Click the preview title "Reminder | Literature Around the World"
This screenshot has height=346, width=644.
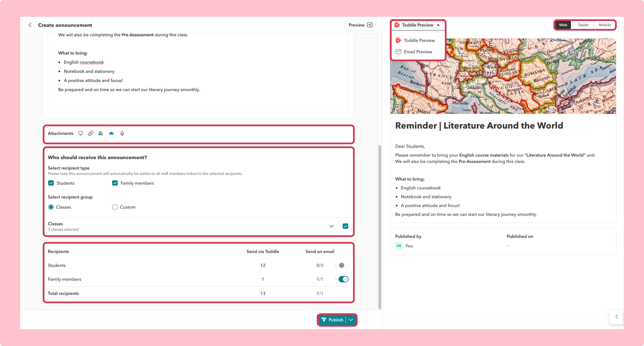pos(479,126)
